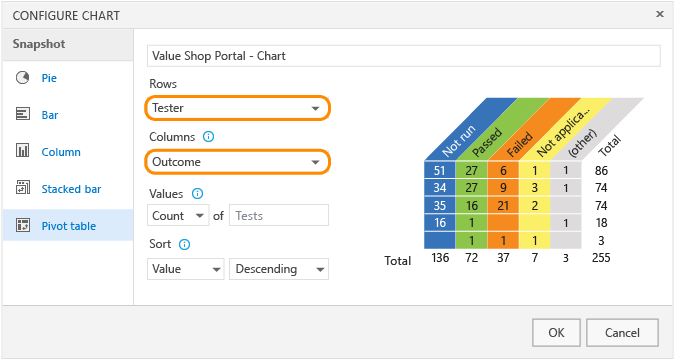Click the Snapshot section header

click(68, 44)
